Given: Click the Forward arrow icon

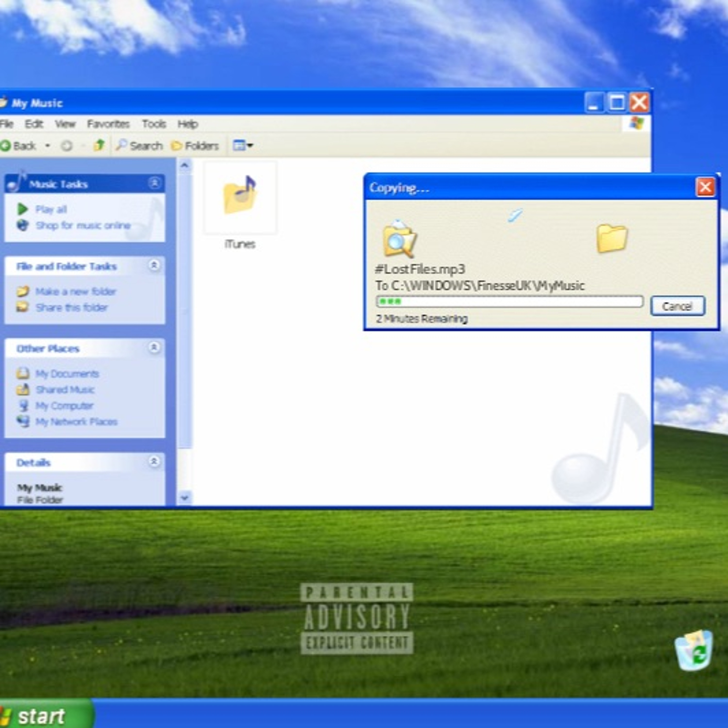Looking at the screenshot, I should pos(67,146).
